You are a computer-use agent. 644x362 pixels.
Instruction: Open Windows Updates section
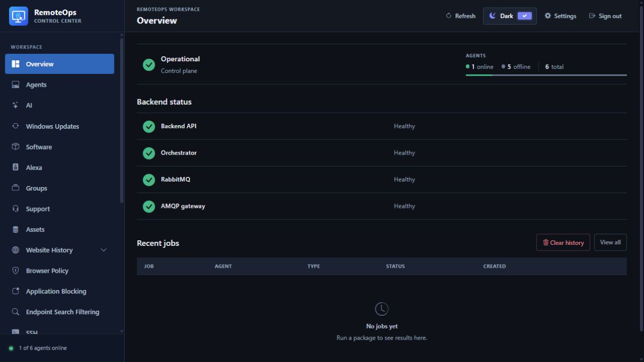[x=59, y=126]
